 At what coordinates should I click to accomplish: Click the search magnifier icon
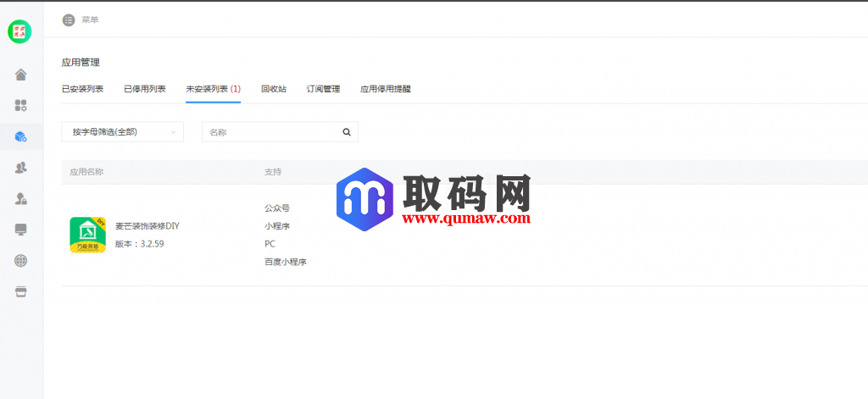tap(347, 132)
